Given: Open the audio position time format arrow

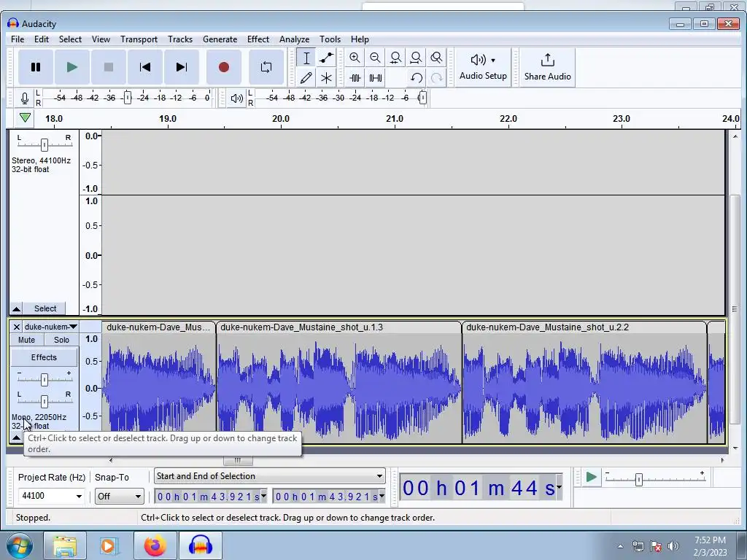Looking at the screenshot, I should [559, 487].
